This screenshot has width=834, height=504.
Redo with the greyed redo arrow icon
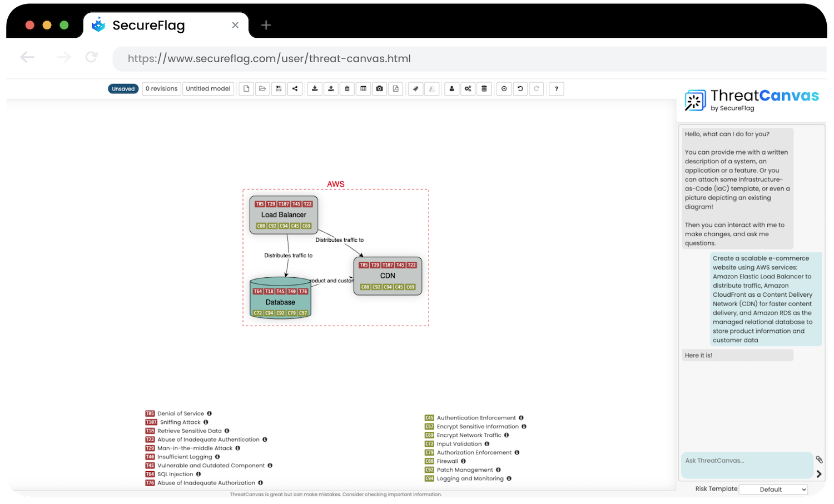(536, 89)
